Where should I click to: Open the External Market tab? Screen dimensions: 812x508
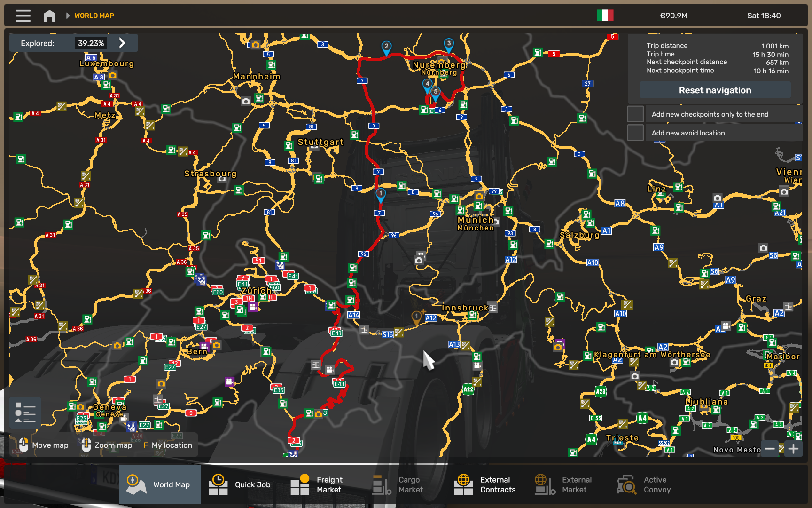(x=568, y=484)
